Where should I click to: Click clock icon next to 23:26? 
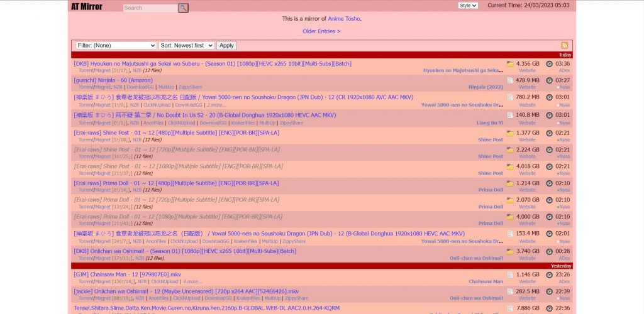[x=549, y=274]
